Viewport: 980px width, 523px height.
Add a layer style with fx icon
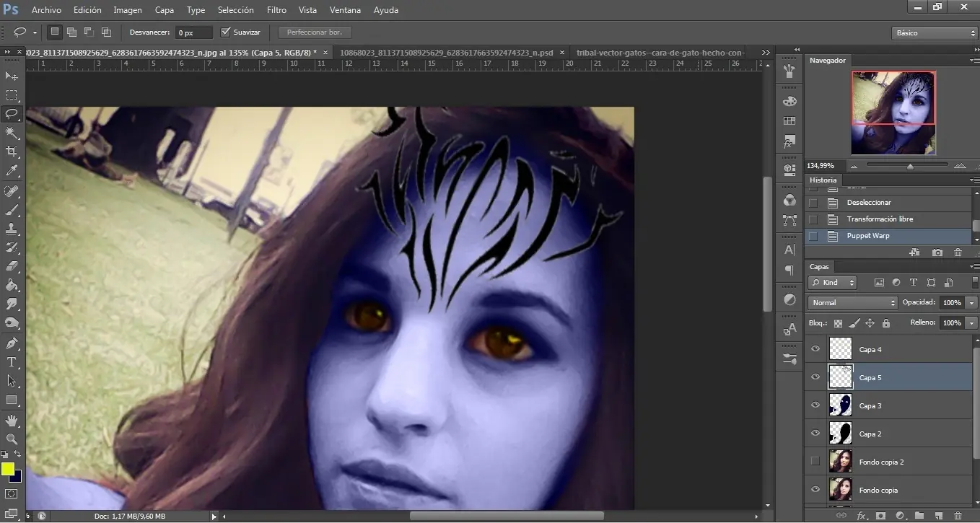click(861, 516)
